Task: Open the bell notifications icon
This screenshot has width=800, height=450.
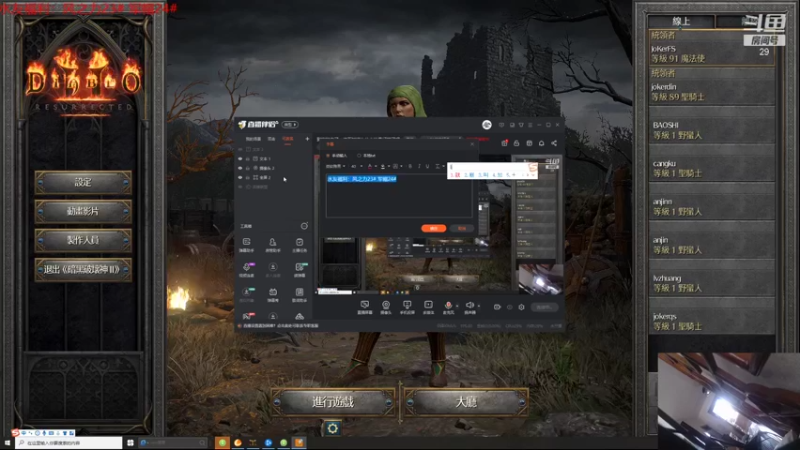Action: [x=541, y=143]
